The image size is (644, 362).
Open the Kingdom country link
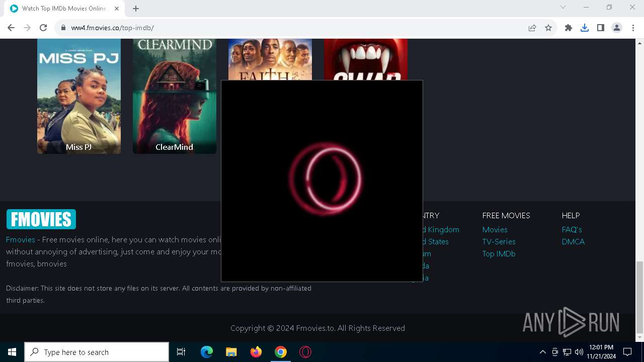(441, 229)
